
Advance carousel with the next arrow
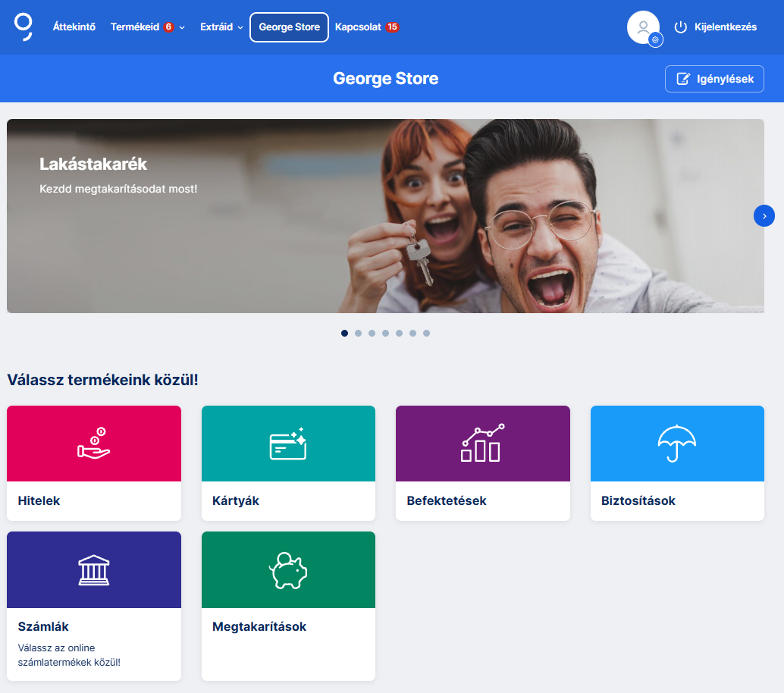(764, 215)
